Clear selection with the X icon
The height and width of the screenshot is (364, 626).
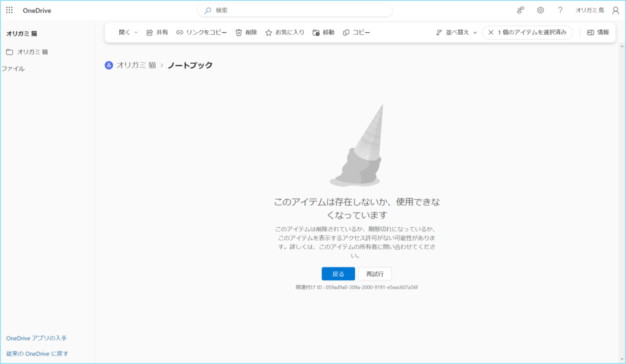pyautogui.click(x=490, y=32)
